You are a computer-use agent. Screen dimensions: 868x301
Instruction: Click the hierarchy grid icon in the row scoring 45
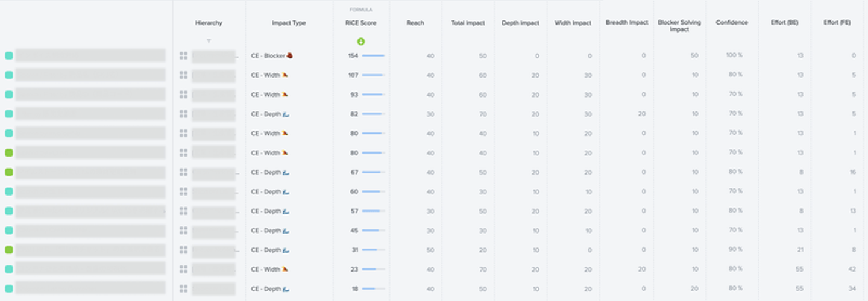pyautogui.click(x=184, y=231)
